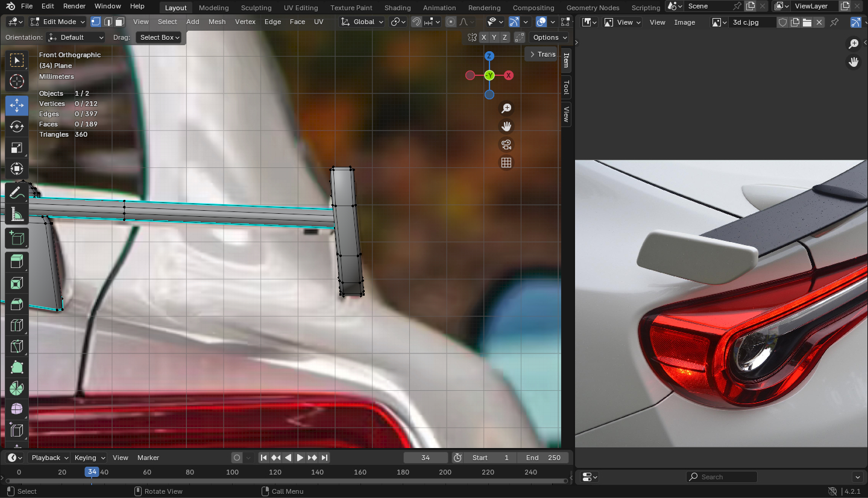Click the Image Editor pan hand icon
Image resolution: width=868 pixels, height=498 pixels.
pos(854,62)
